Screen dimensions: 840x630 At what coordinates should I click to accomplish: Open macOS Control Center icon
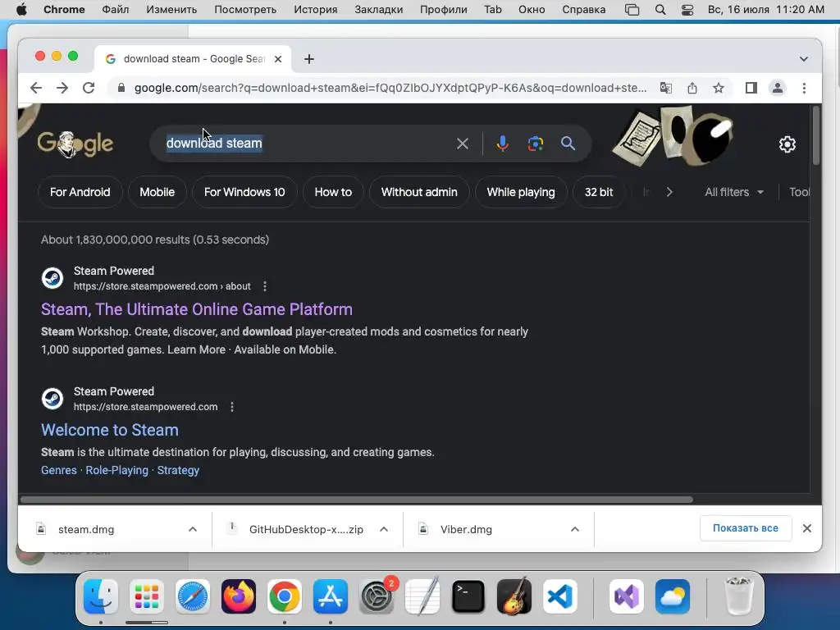click(687, 10)
